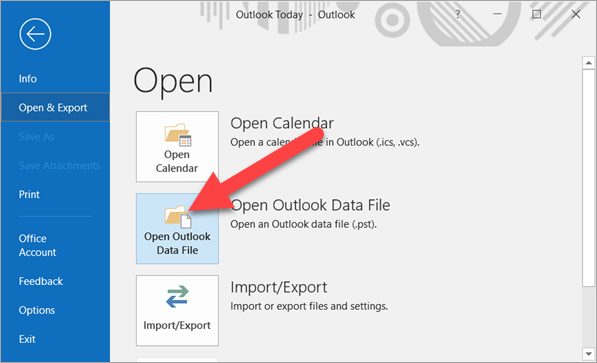Viewport: 597px width, 363px height.
Task: Open the Office Account page
Action: click(37, 245)
